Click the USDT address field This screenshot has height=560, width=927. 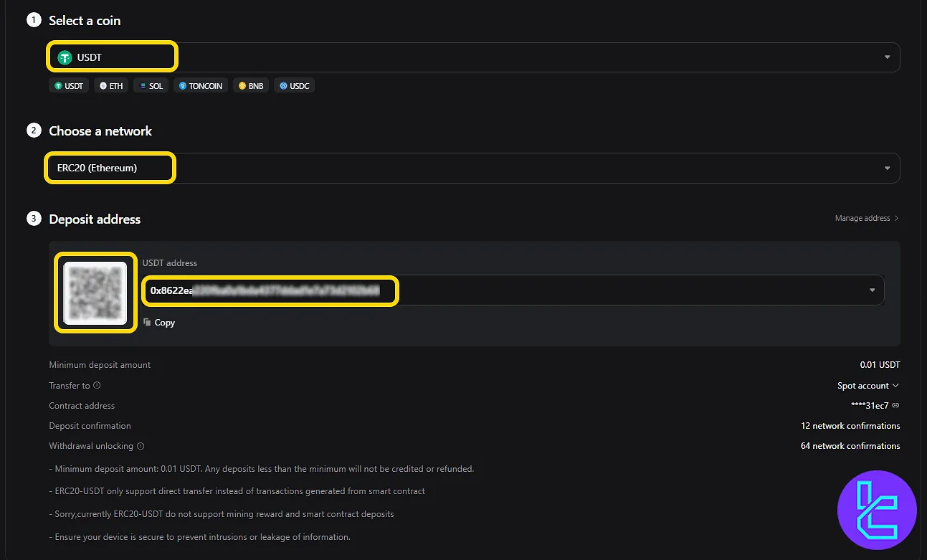(x=513, y=290)
